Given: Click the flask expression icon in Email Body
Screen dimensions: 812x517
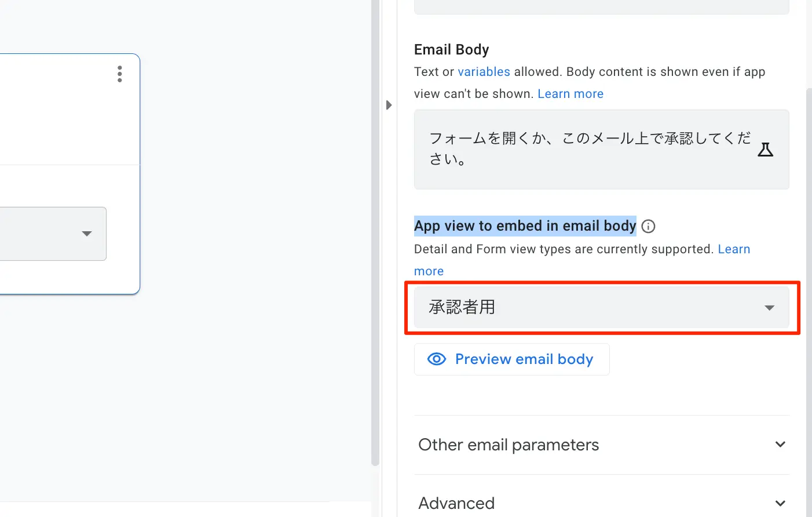Looking at the screenshot, I should (x=765, y=150).
